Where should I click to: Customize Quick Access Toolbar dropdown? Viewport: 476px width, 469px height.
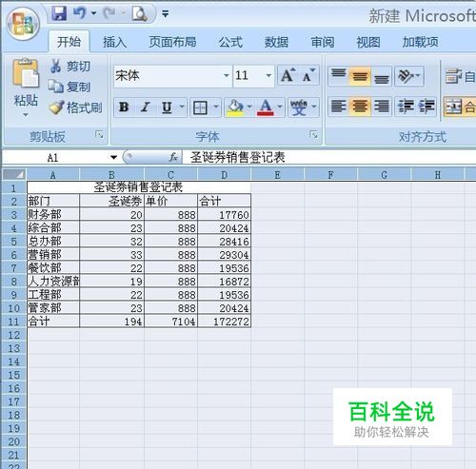pyautogui.click(x=165, y=13)
